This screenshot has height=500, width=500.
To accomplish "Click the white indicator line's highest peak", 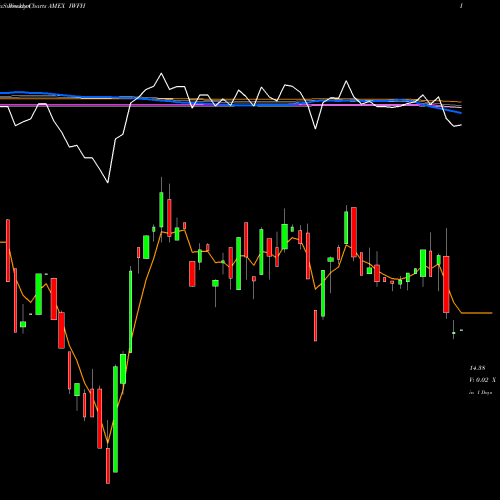I will [x=162, y=74].
